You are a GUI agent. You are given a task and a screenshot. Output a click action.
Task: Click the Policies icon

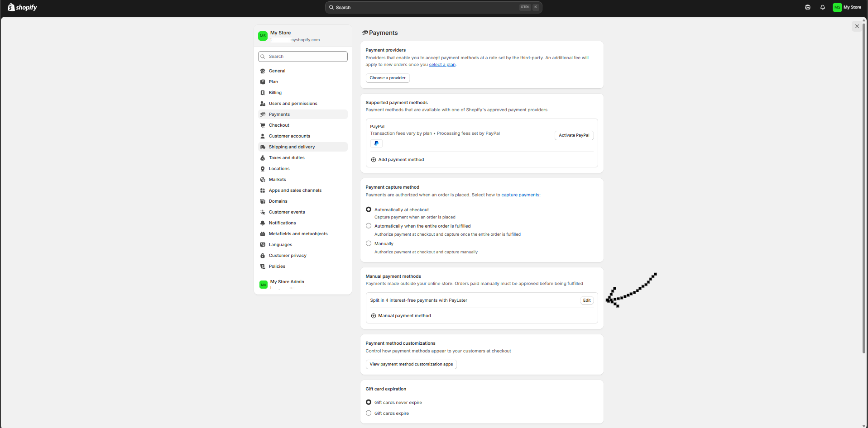pos(263,266)
